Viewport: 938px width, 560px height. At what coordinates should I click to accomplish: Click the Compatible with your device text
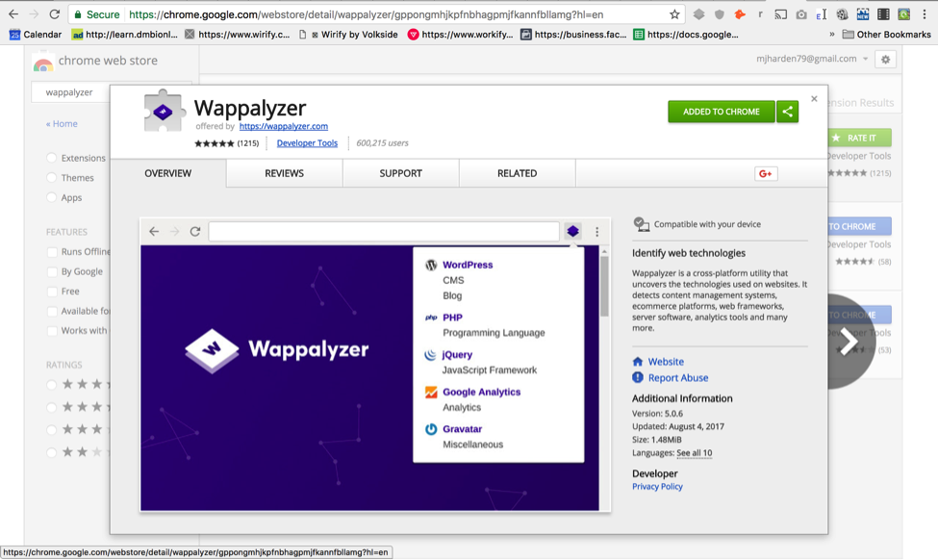pos(707,224)
